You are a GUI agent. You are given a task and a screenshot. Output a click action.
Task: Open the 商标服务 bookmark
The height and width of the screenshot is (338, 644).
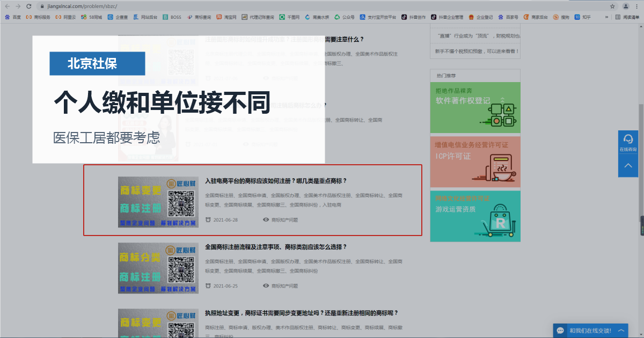(38, 17)
